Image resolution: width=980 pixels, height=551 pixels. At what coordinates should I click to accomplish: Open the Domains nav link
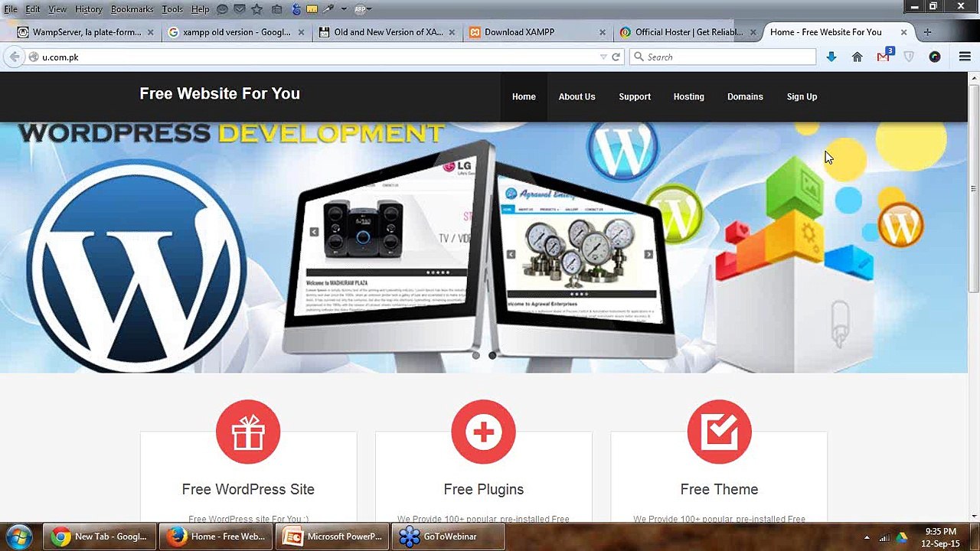tap(745, 96)
